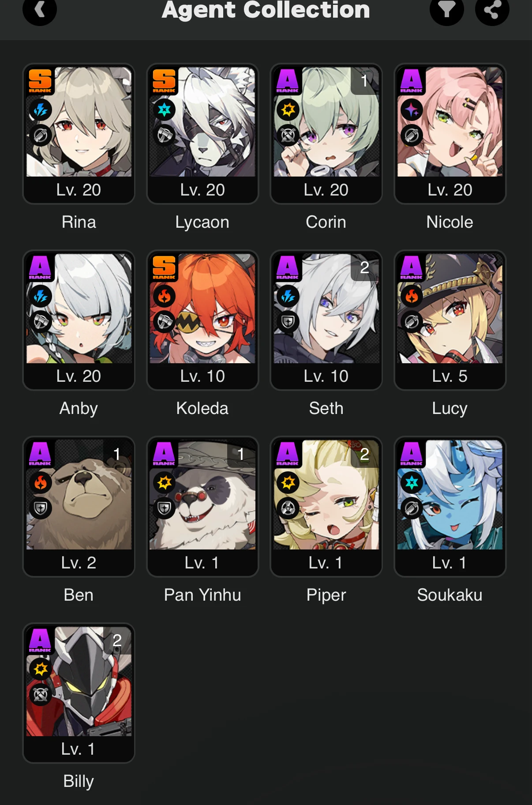Click the ether attribute icon on Nicole's card
The height and width of the screenshot is (805, 532).
click(x=412, y=110)
